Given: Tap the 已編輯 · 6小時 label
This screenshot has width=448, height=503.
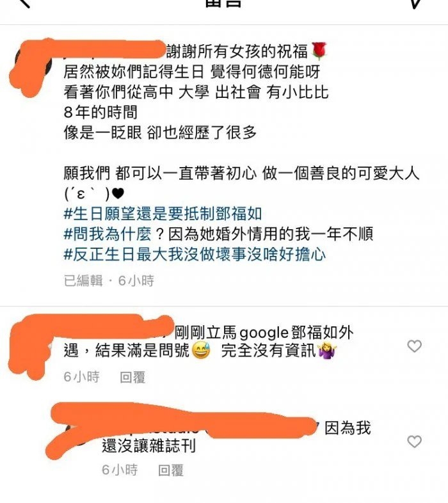Looking at the screenshot, I should pyautogui.click(x=109, y=281).
